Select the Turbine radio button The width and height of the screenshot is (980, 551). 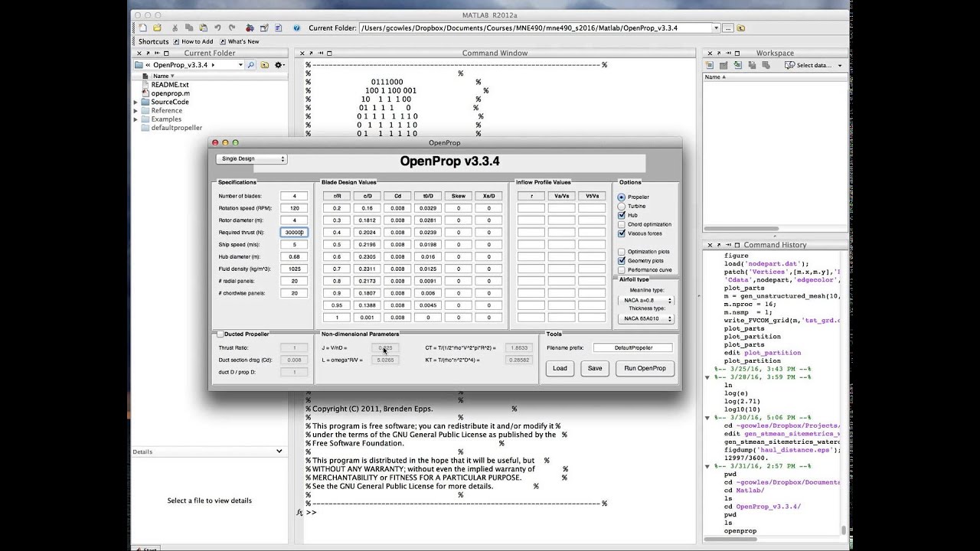pyautogui.click(x=622, y=206)
